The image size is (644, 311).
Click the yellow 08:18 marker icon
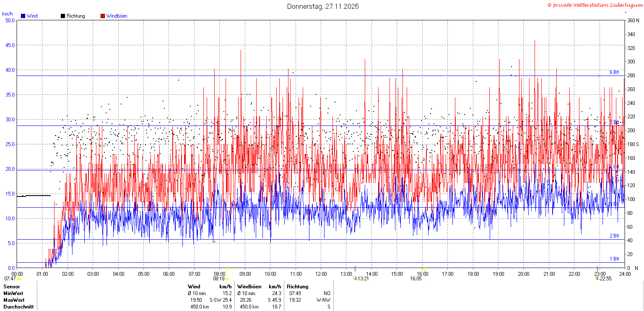coord(227,279)
